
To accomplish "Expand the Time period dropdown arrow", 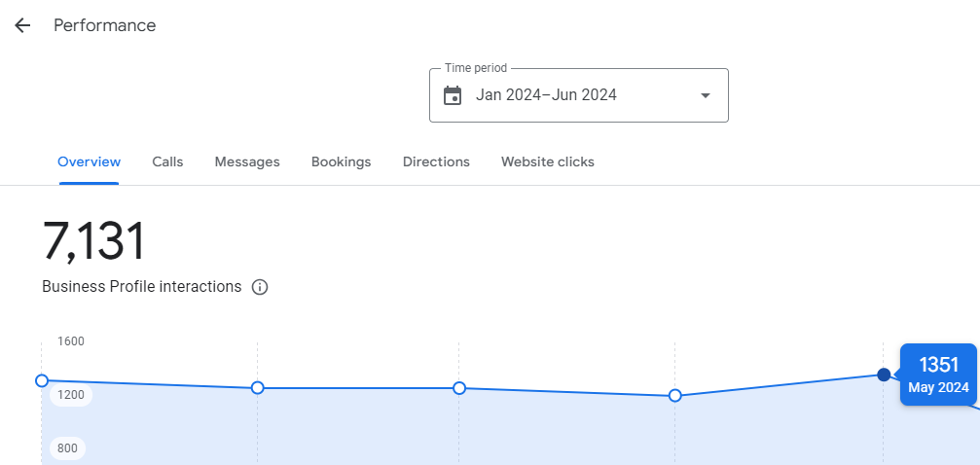I will pyautogui.click(x=706, y=95).
